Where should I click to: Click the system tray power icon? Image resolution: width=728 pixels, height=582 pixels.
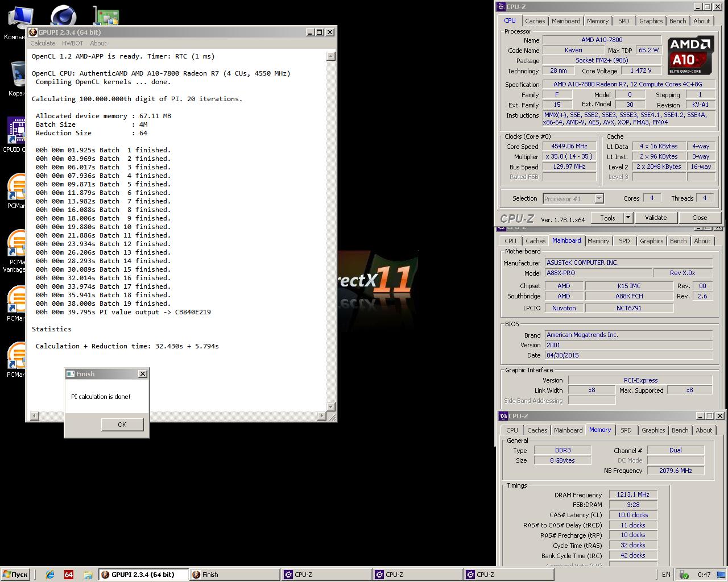pos(684,575)
